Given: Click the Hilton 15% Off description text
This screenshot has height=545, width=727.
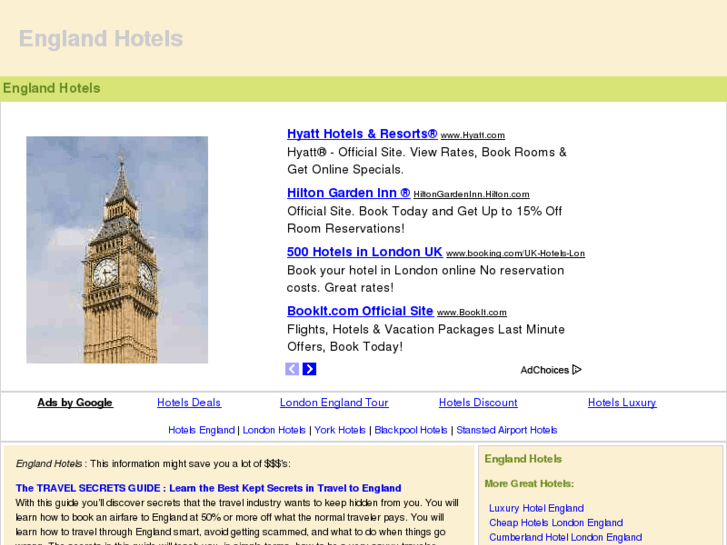Looking at the screenshot, I should [x=424, y=220].
